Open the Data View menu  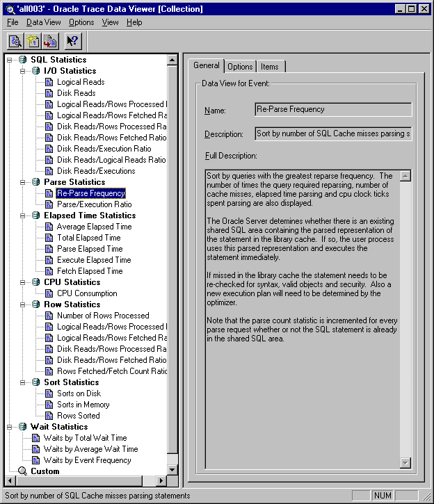tap(43, 22)
